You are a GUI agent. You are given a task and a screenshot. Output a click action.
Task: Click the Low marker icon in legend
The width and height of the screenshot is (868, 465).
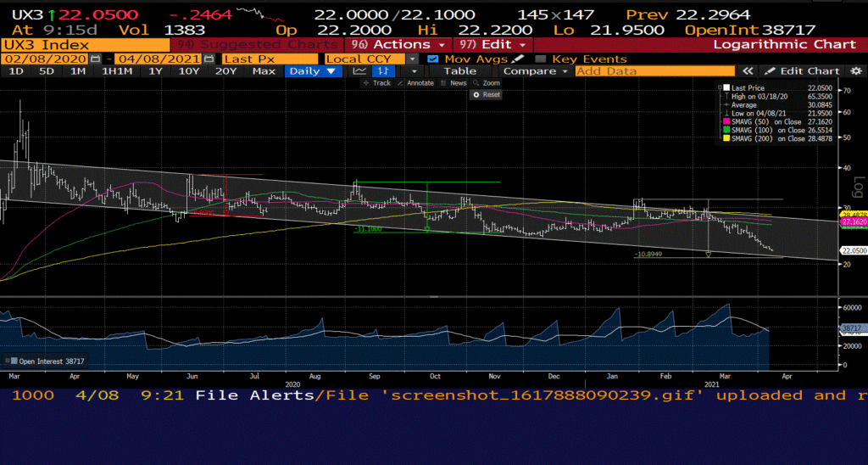[726, 113]
